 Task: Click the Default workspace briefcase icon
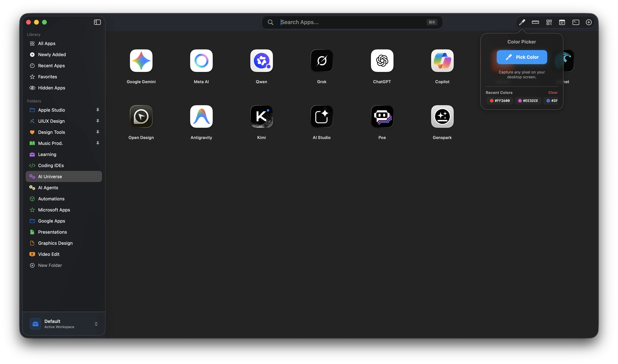pyautogui.click(x=35, y=324)
